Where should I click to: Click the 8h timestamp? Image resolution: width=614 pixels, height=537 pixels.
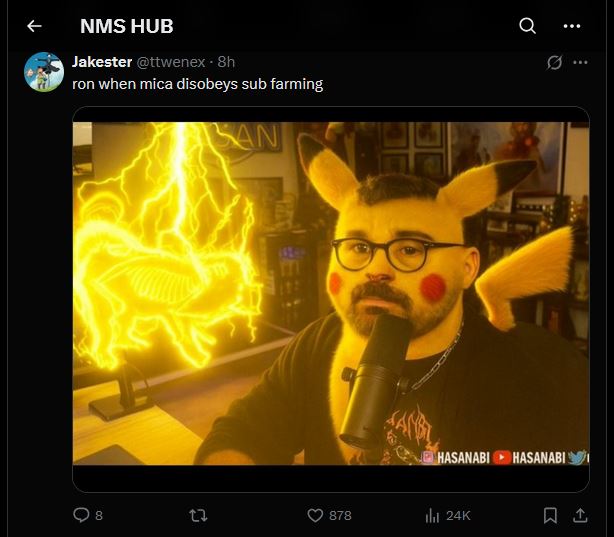point(226,62)
